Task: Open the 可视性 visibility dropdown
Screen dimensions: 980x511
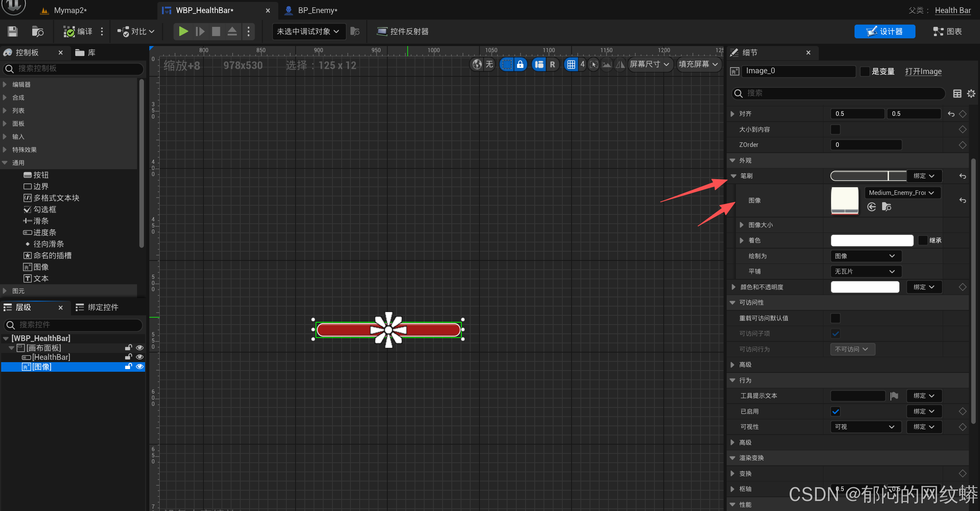Action: tap(865, 427)
